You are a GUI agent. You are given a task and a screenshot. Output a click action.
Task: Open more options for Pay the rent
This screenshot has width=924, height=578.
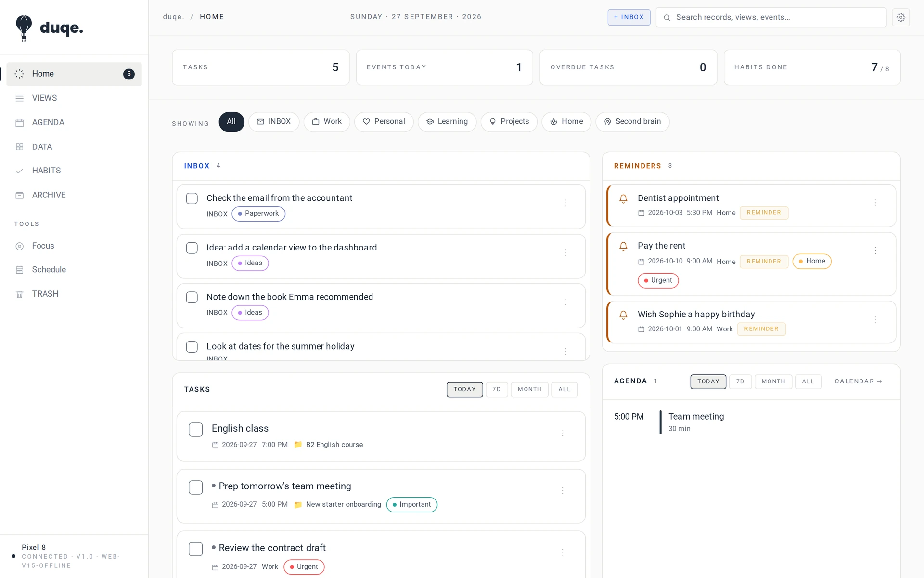[x=876, y=250]
